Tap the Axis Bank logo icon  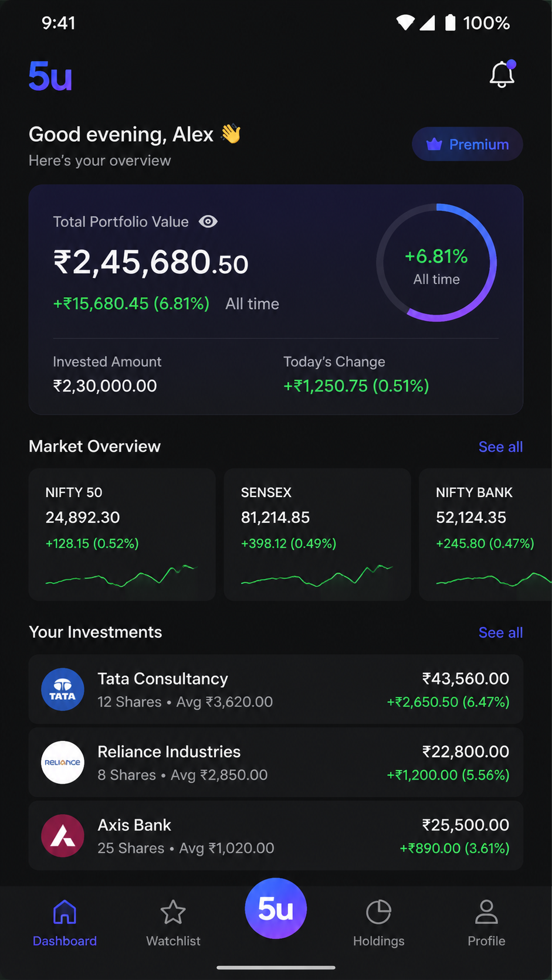(x=63, y=836)
